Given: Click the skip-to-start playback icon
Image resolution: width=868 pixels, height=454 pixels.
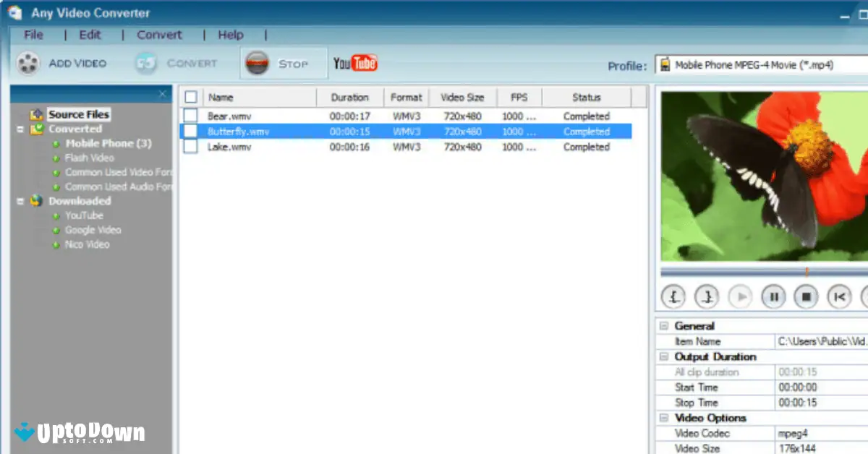Looking at the screenshot, I should tap(839, 296).
